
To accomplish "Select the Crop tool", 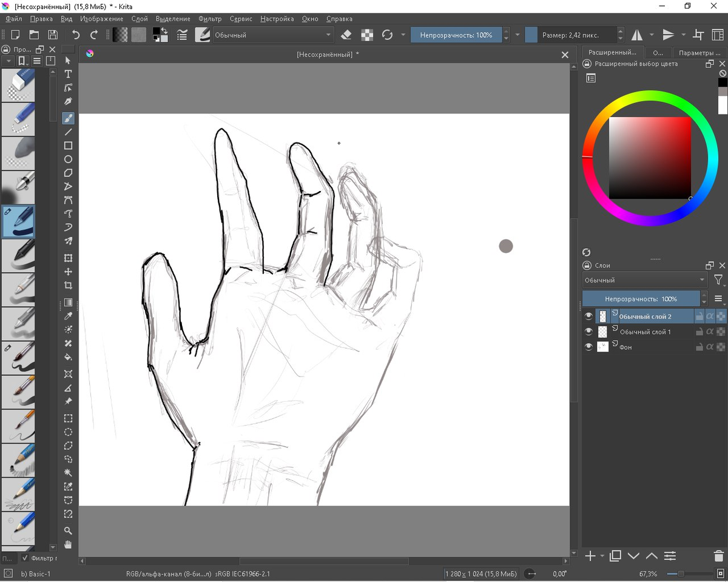I will click(x=69, y=286).
